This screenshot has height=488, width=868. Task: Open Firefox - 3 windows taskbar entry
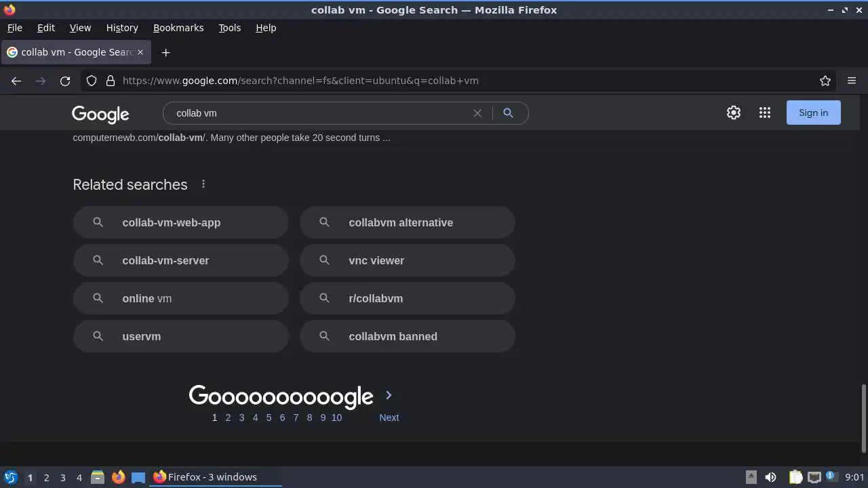[x=216, y=477]
